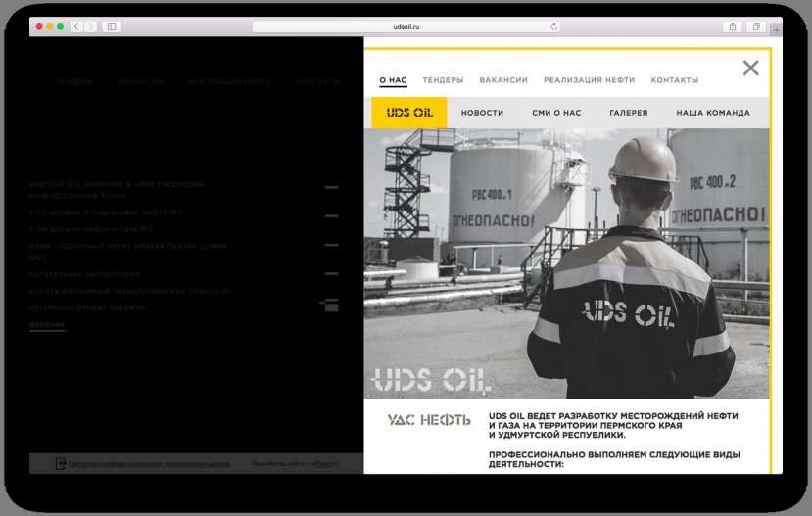Click the УДС НЕФТЬ logo below the photo

(429, 420)
